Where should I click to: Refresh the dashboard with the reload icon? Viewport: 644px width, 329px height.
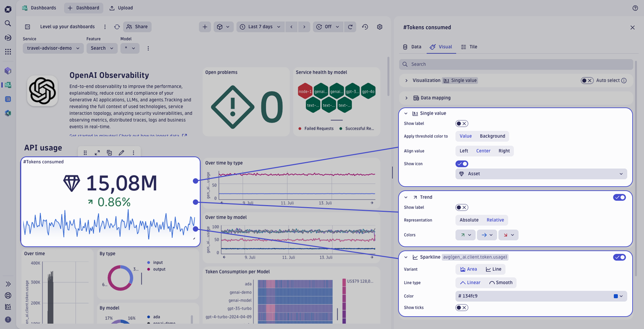[350, 27]
